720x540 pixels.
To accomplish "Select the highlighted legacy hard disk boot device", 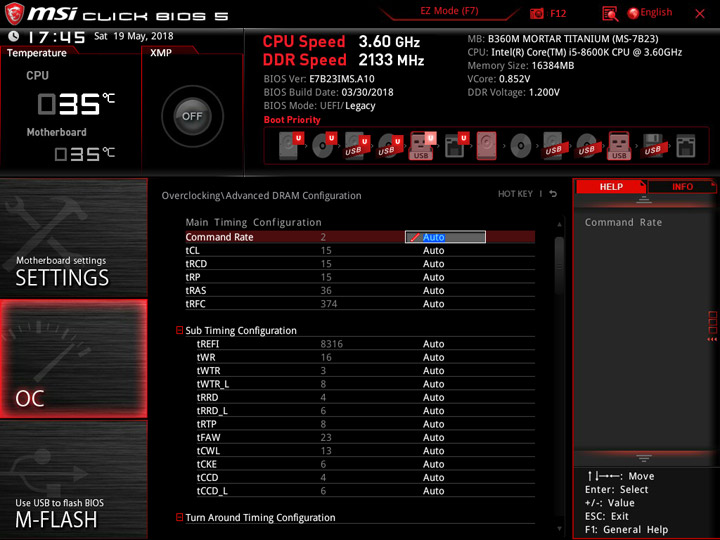I will pos(487,146).
